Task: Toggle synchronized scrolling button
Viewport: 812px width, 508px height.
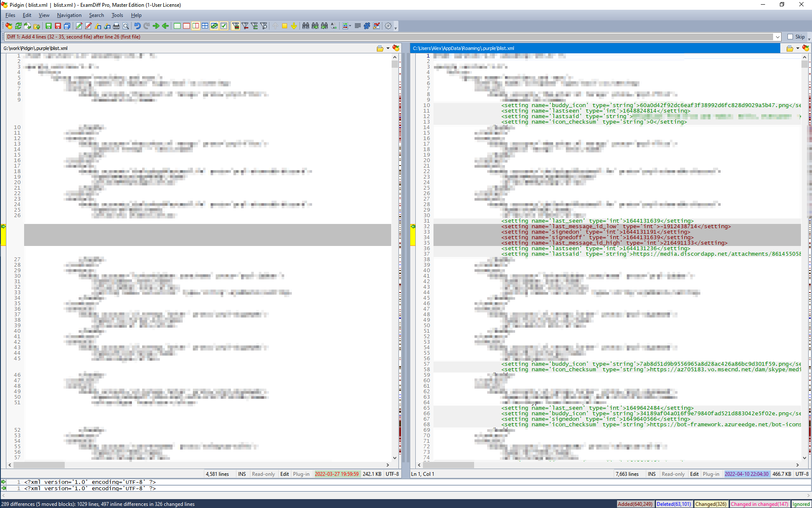Action: (x=214, y=26)
